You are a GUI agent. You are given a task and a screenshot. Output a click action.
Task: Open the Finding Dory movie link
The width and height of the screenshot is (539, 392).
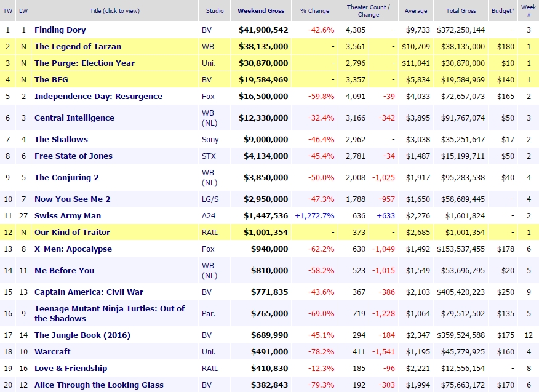[x=60, y=30]
